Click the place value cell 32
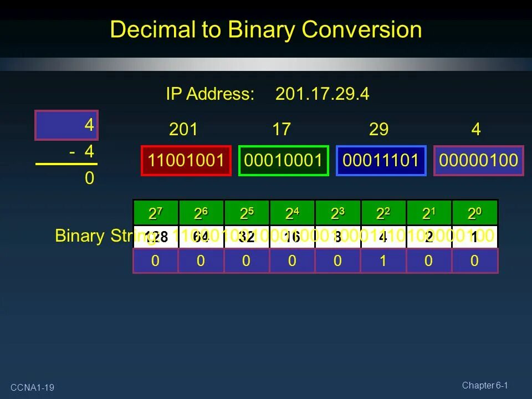The width and height of the screenshot is (532, 399). 247,237
